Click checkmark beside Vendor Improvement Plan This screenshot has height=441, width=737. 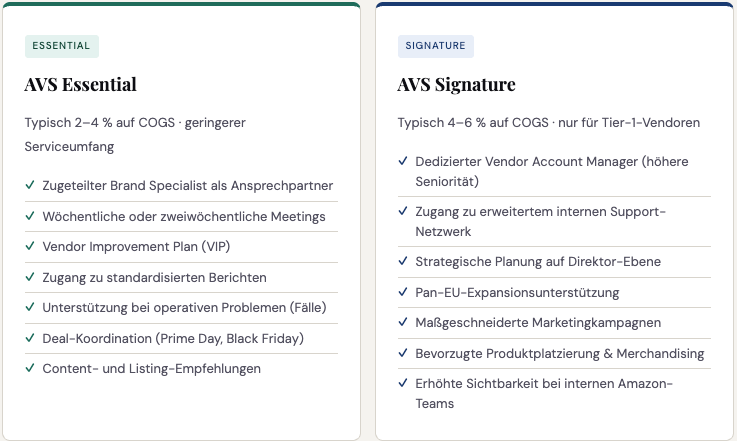30,246
